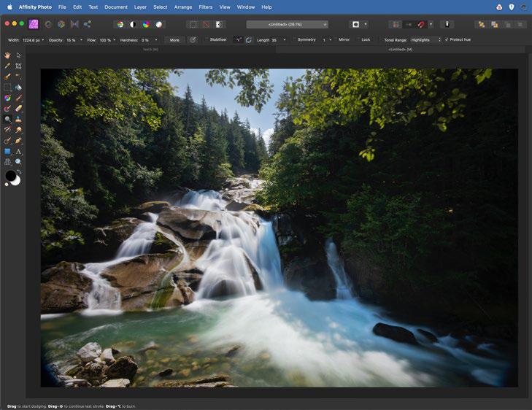The width and height of the screenshot is (532, 410).
Task: Select the Move tool arrow
Action: tap(18, 55)
